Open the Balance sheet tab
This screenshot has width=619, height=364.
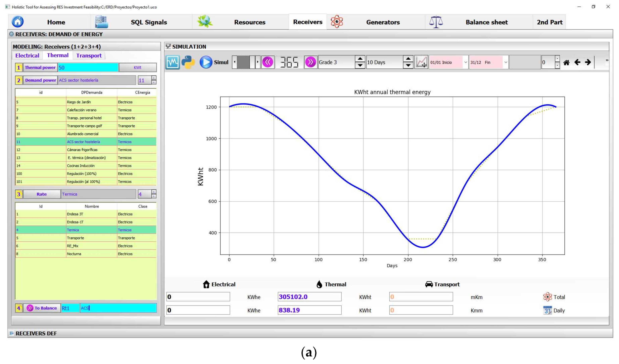486,22
